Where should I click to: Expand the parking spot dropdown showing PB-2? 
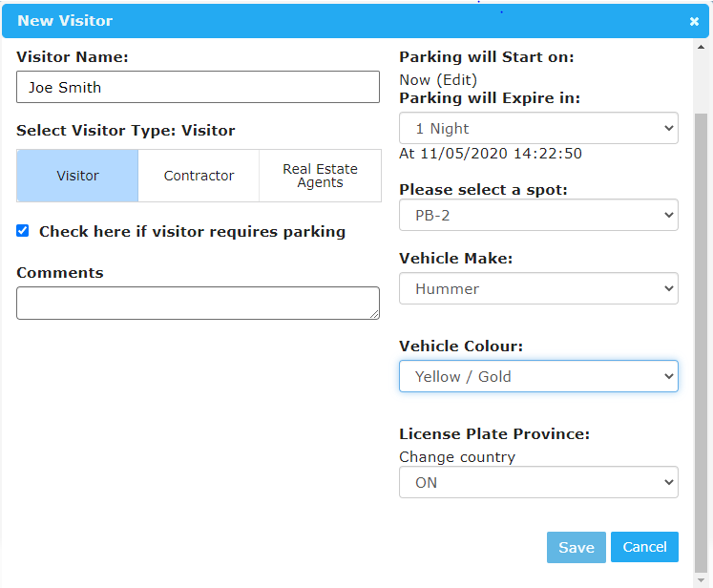coord(538,215)
